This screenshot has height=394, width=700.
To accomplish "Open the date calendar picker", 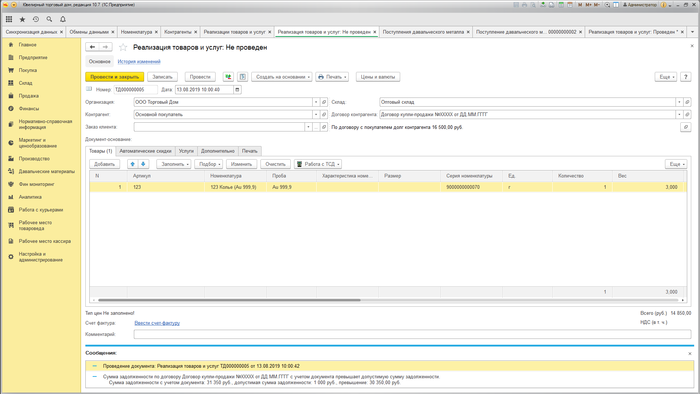I will click(238, 90).
